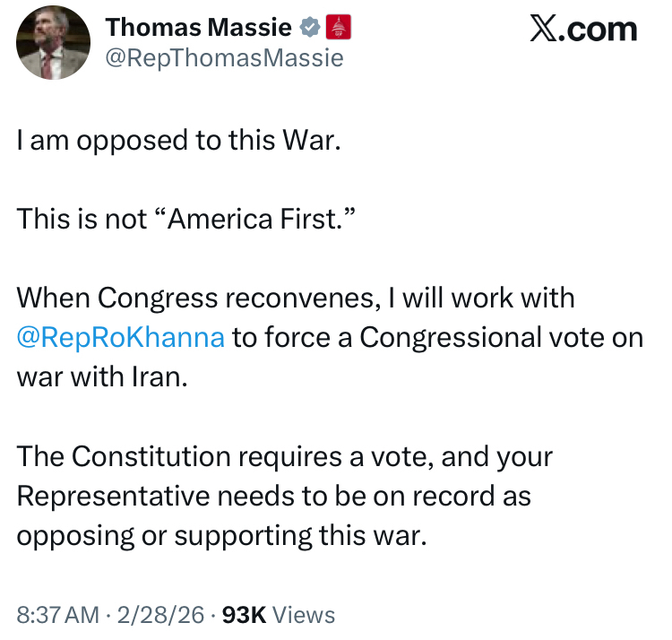
Task: Click the 93K view count number
Action: coord(242,615)
